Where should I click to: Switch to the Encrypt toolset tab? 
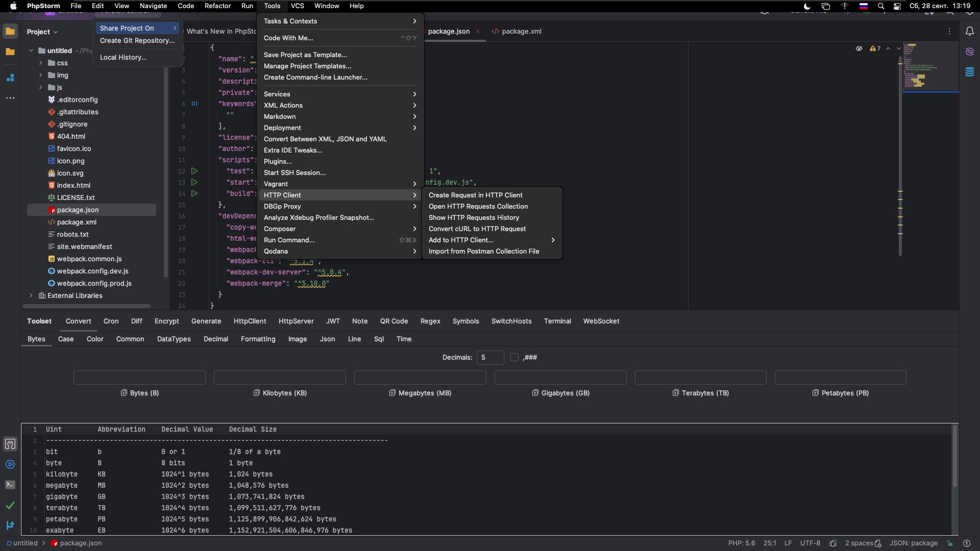click(166, 321)
